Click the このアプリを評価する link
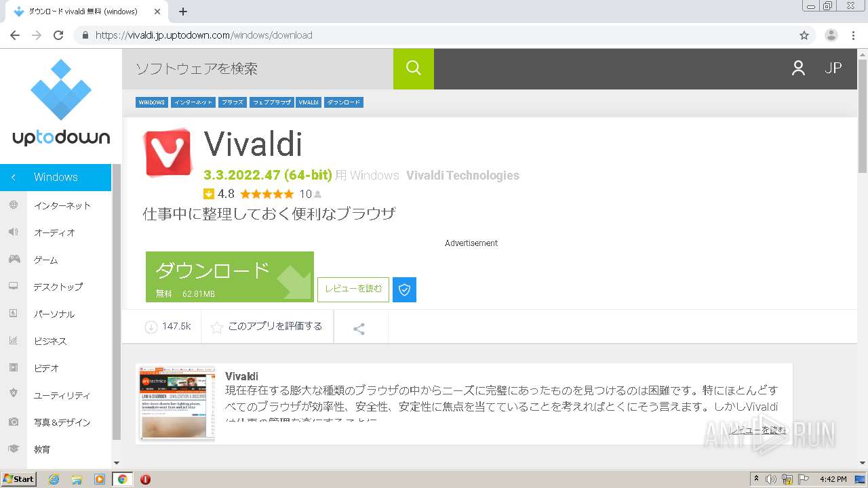This screenshot has width=868, height=488. pyautogui.click(x=275, y=327)
